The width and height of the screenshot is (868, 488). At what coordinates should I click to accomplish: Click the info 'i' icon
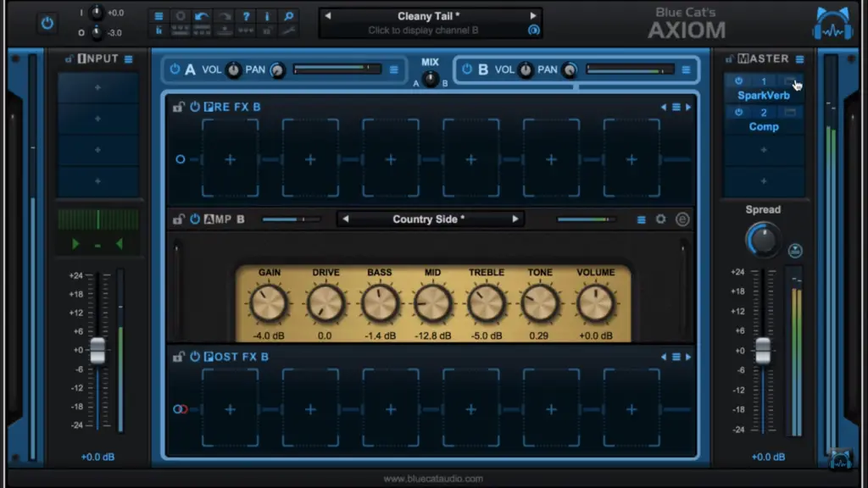tap(267, 16)
